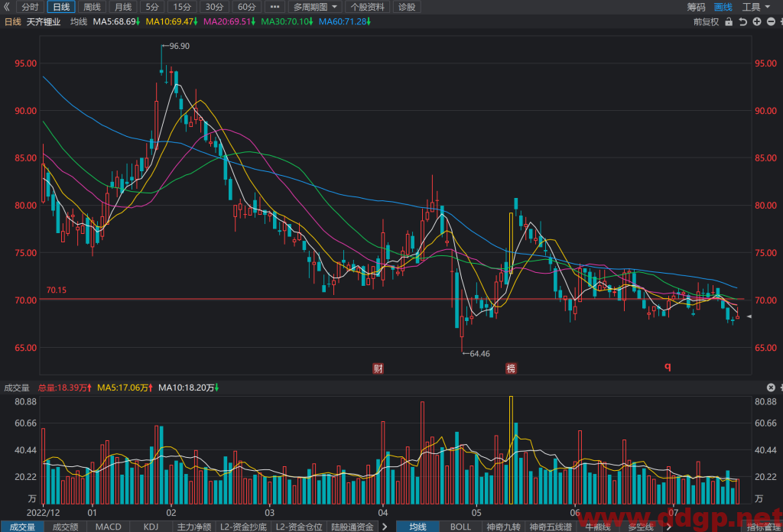Click the volume MA5:17.06万 readout
The image size is (783, 532).
125,388
